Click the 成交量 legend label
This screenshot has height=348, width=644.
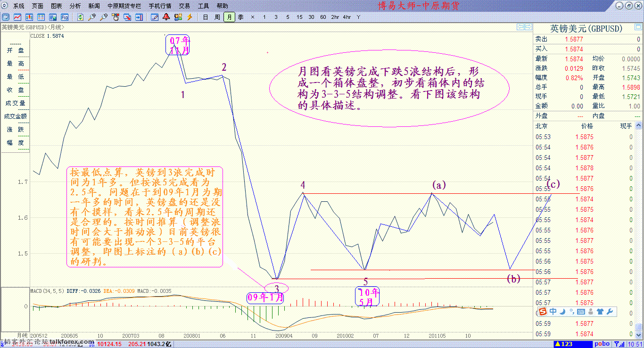click(x=16, y=103)
